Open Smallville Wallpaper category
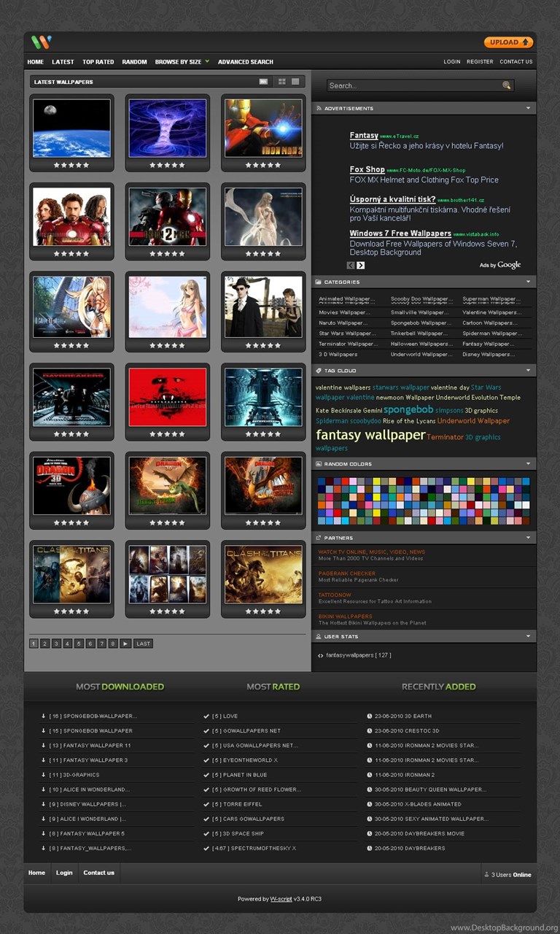 point(420,312)
